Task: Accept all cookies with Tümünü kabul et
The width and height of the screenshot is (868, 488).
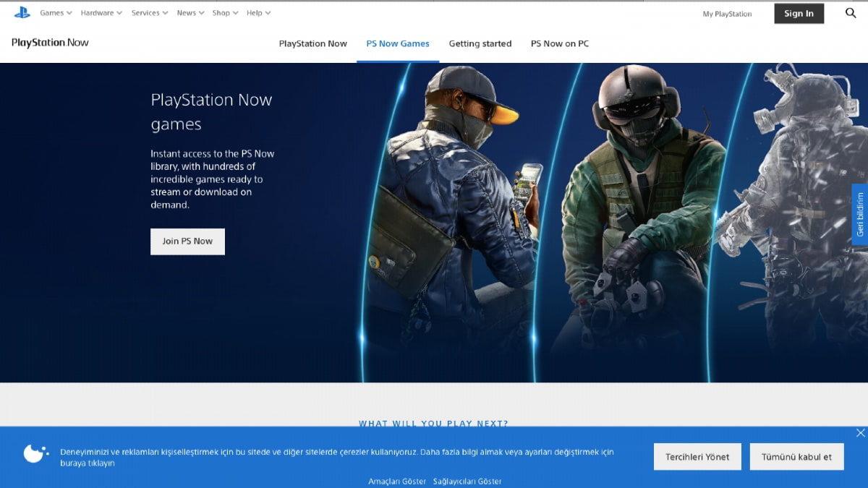Action: [x=796, y=457]
